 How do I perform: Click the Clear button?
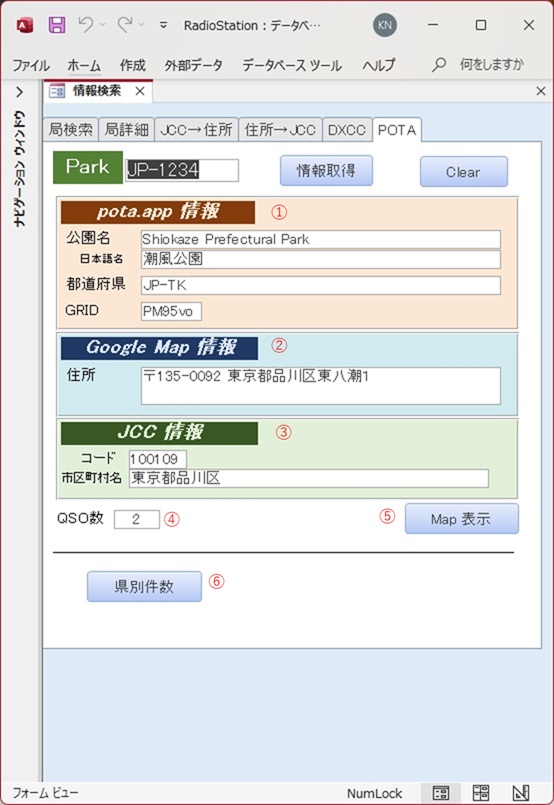point(464,171)
